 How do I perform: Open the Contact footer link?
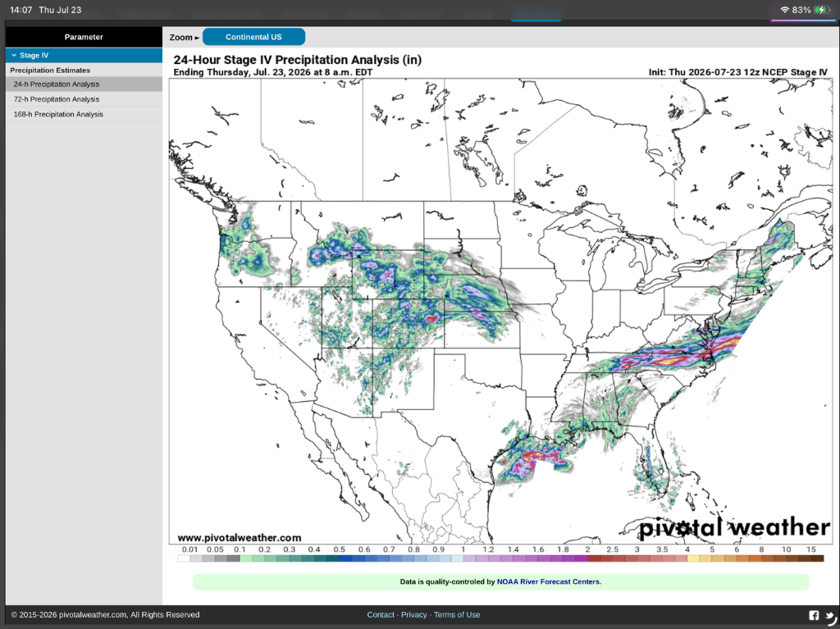pos(381,614)
